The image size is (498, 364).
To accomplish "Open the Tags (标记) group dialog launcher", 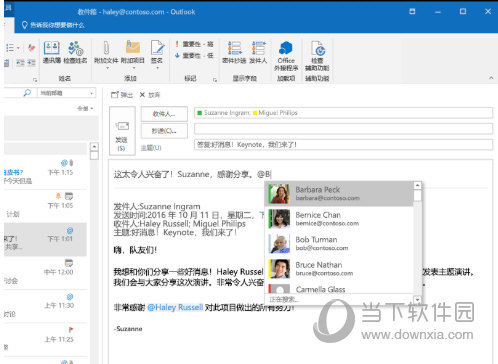I will 215,80.
